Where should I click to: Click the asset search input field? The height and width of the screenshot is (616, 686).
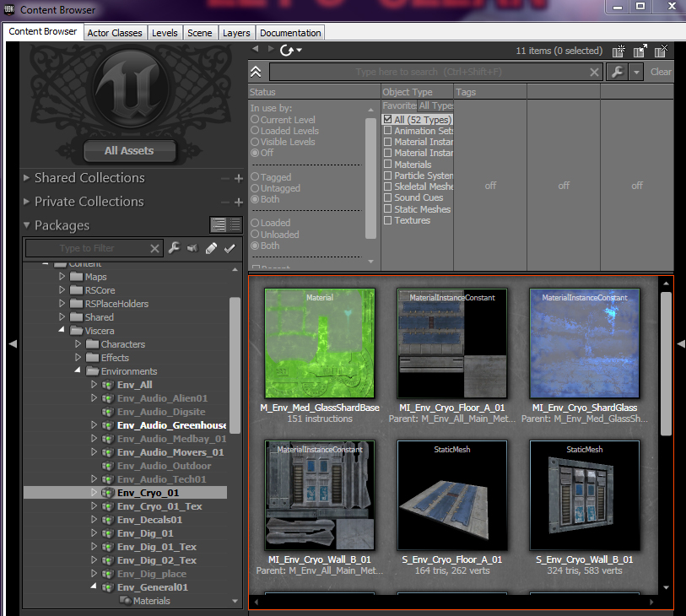coord(429,73)
